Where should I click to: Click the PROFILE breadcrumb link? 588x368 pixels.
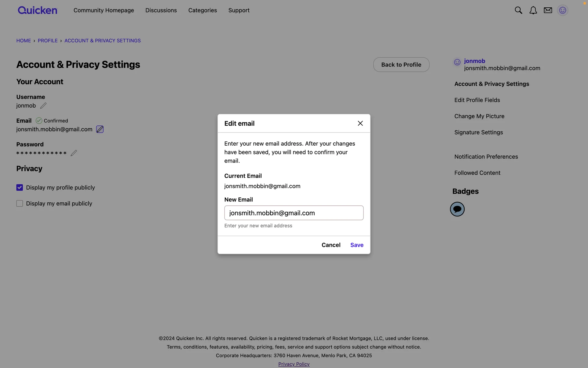point(47,41)
